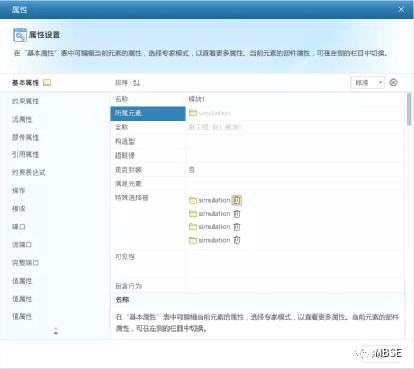Click the yellow icon beside 基本属性
This screenshot has height=369, width=414.
tap(47, 82)
